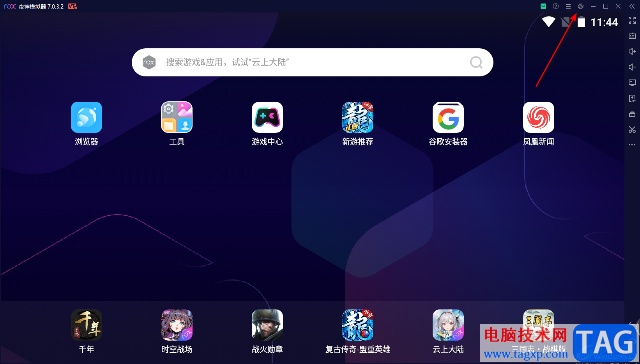Enter fullscreen mode from the sidebar
The height and width of the screenshot is (364, 640).
(632, 20)
